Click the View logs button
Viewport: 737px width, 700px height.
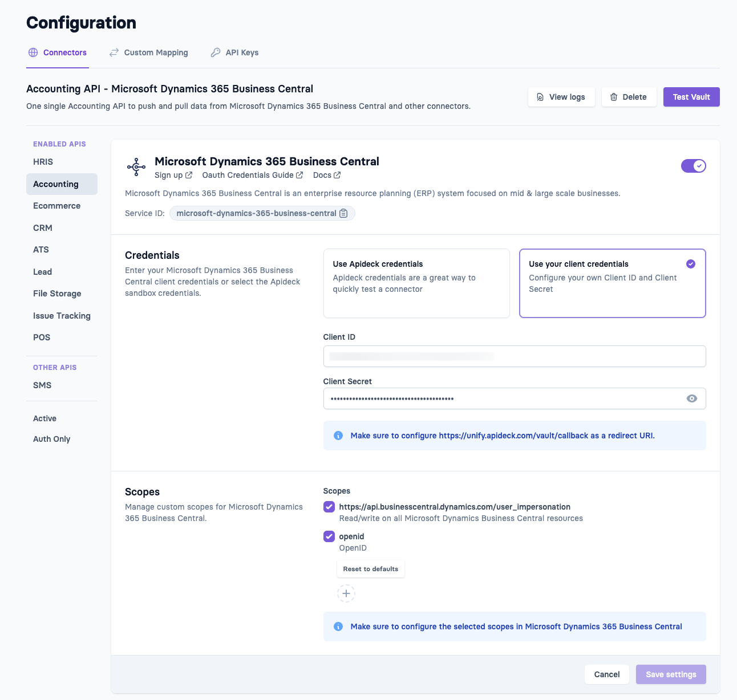[561, 97]
